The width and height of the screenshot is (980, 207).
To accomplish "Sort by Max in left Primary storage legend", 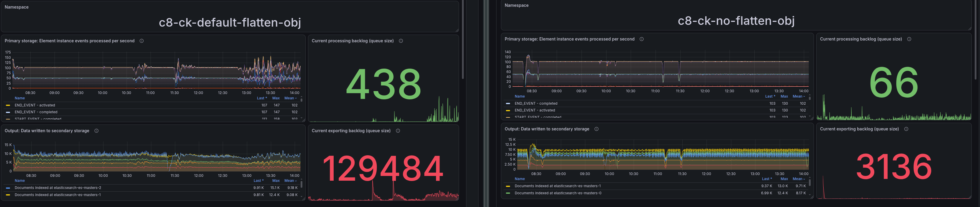I will 276,98.
